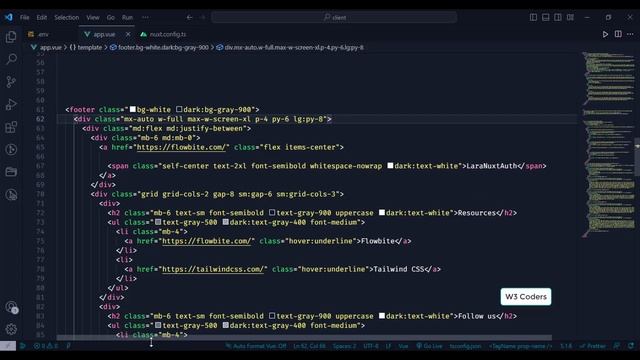The height and width of the screenshot is (360, 640).
Task: Open the Explorer view in activity bar
Action: pyautogui.click(x=11, y=37)
